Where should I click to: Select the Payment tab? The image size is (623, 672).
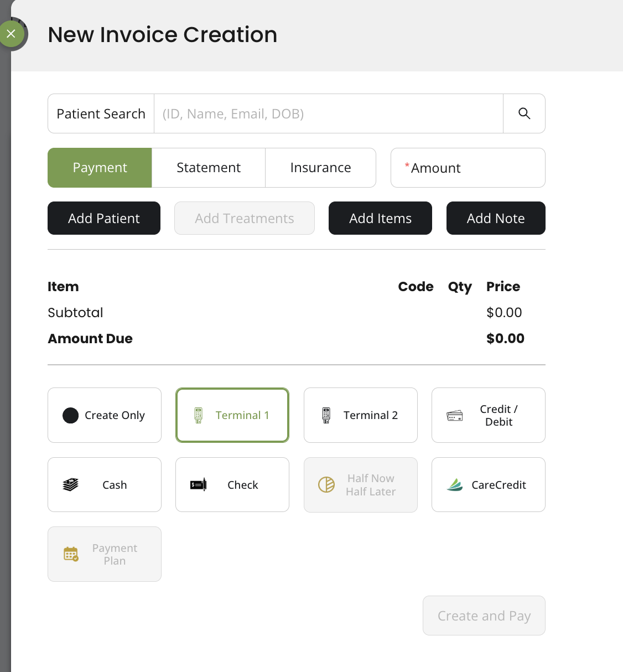pos(100,168)
